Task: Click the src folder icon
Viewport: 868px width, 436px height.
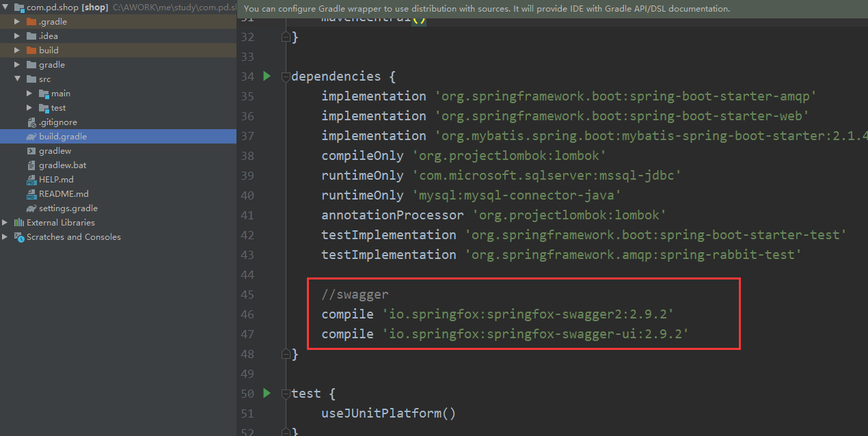Action: (31, 79)
